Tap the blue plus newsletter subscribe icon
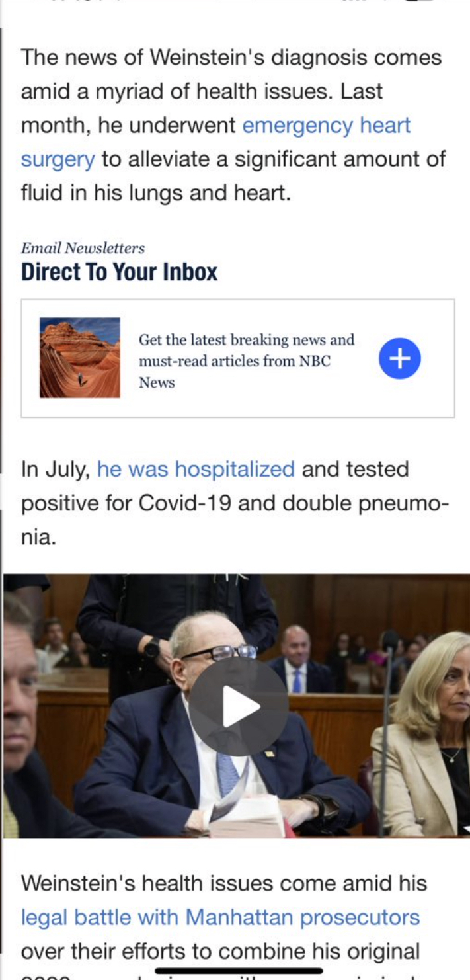The width and height of the screenshot is (470, 980). (x=400, y=358)
